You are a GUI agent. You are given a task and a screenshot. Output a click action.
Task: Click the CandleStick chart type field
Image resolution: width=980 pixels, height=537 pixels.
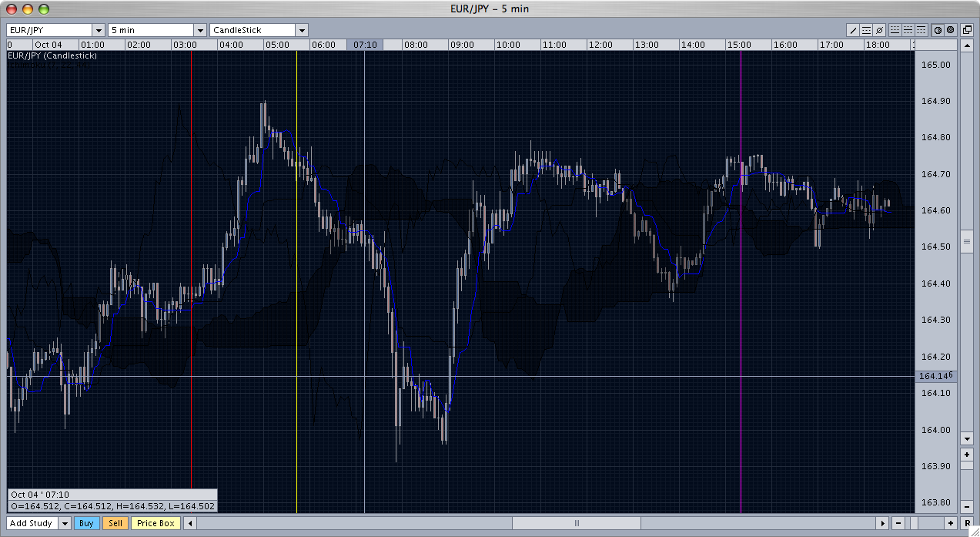click(x=253, y=30)
